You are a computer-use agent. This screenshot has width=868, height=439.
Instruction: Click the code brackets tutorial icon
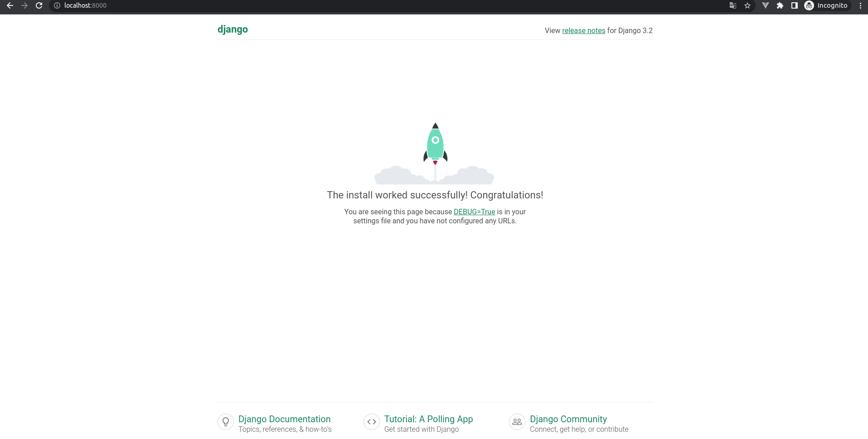point(372,422)
